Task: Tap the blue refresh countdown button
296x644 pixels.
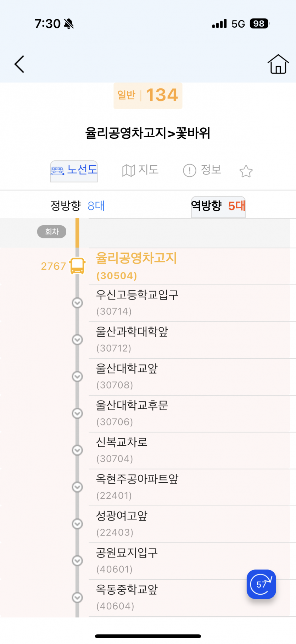Action: tap(261, 584)
